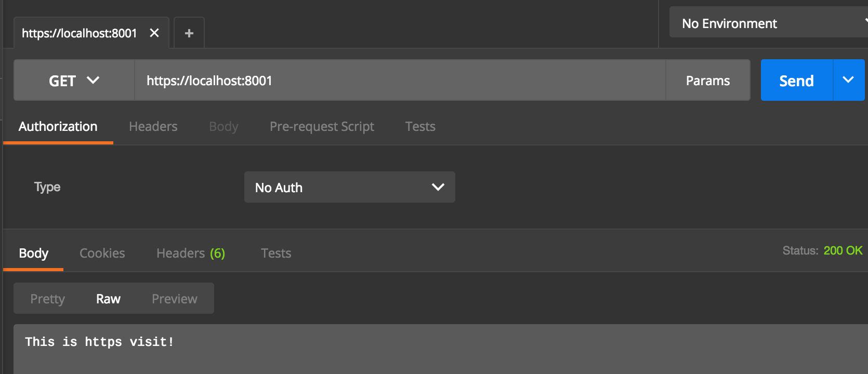Image resolution: width=868 pixels, height=374 pixels.
Task: Switch to the request Headers tab
Action: coord(153,127)
